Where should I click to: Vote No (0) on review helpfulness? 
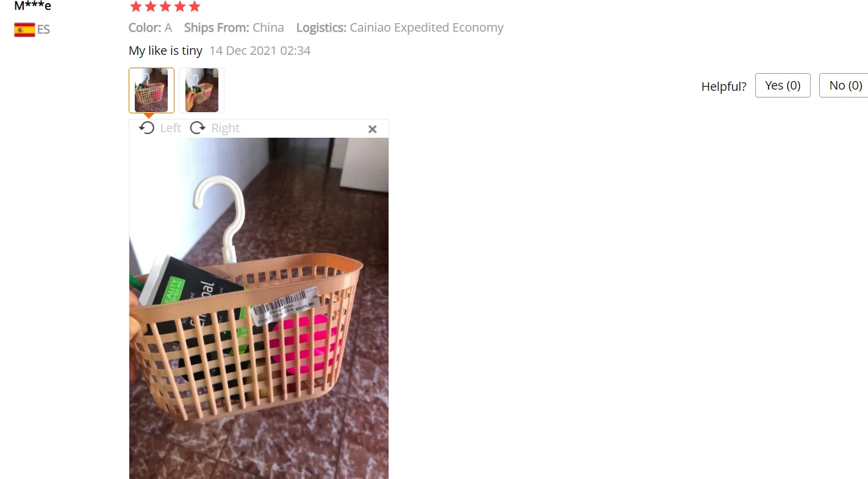pyautogui.click(x=844, y=85)
